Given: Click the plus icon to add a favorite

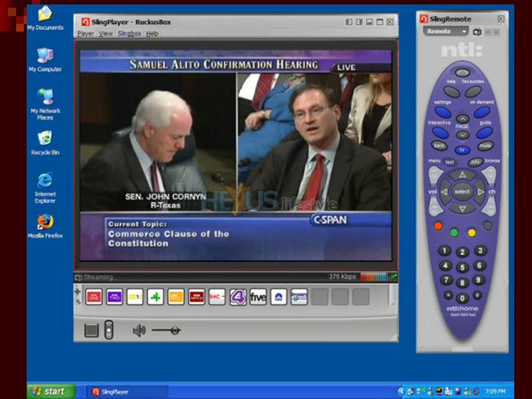Looking at the screenshot, I should [x=78, y=291].
